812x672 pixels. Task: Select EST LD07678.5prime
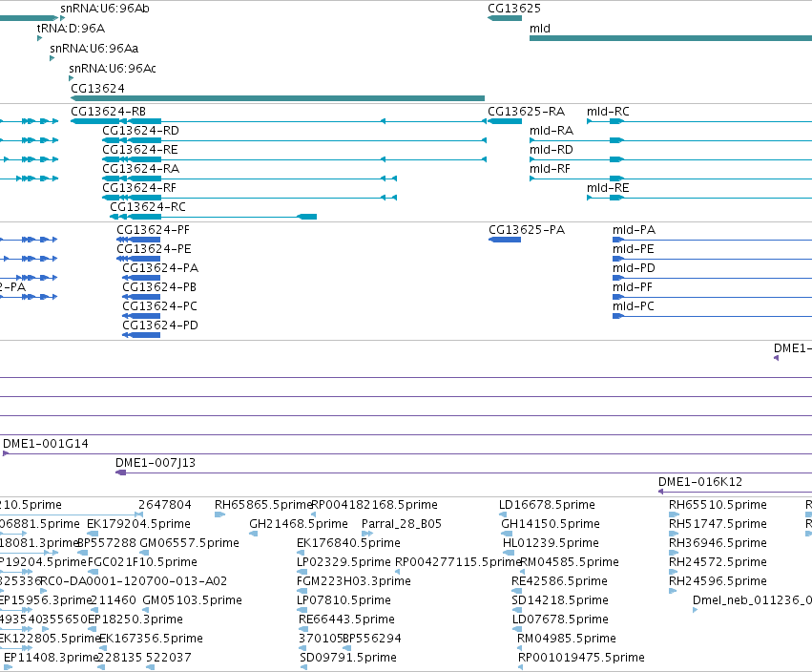pyautogui.click(x=560, y=620)
